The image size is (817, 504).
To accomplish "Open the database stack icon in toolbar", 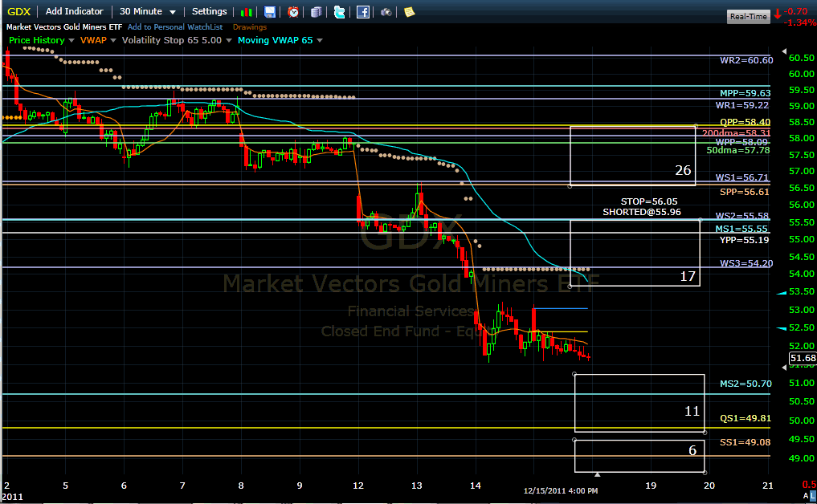I will click(316, 12).
